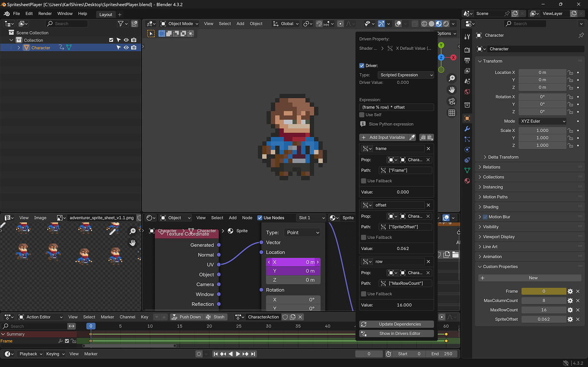The image size is (588, 367).
Task: Toggle the camera view gizmo
Action: click(x=452, y=101)
